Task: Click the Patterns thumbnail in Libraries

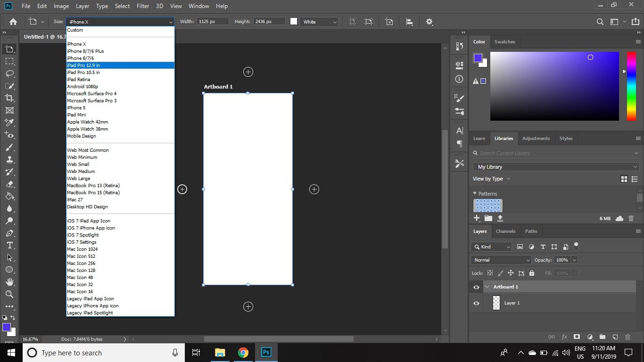Action: [488, 206]
